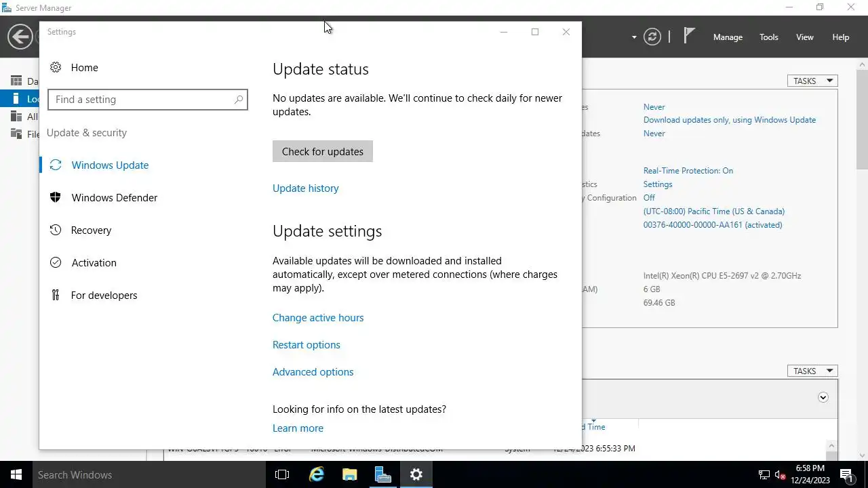Click the Home gear icon in Settings
868x488 pixels.
(56, 67)
